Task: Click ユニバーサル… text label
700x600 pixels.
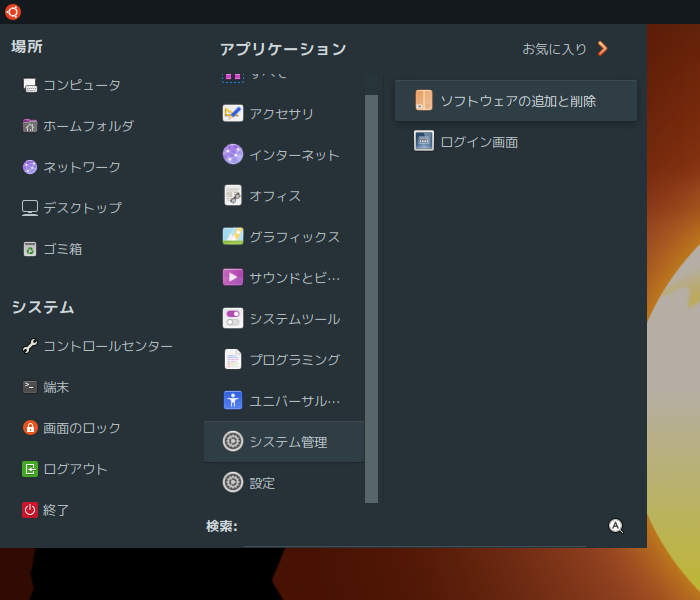Action: pos(295,401)
